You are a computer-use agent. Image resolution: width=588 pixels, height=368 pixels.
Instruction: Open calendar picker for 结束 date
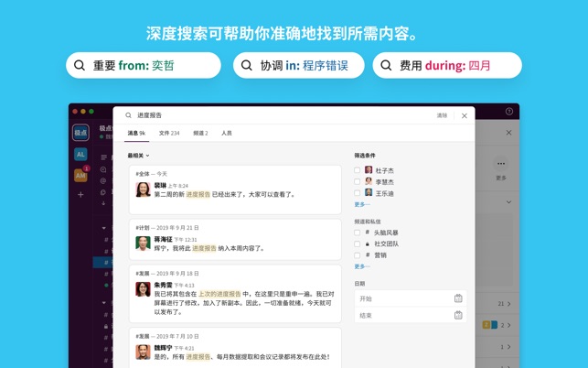[458, 316]
